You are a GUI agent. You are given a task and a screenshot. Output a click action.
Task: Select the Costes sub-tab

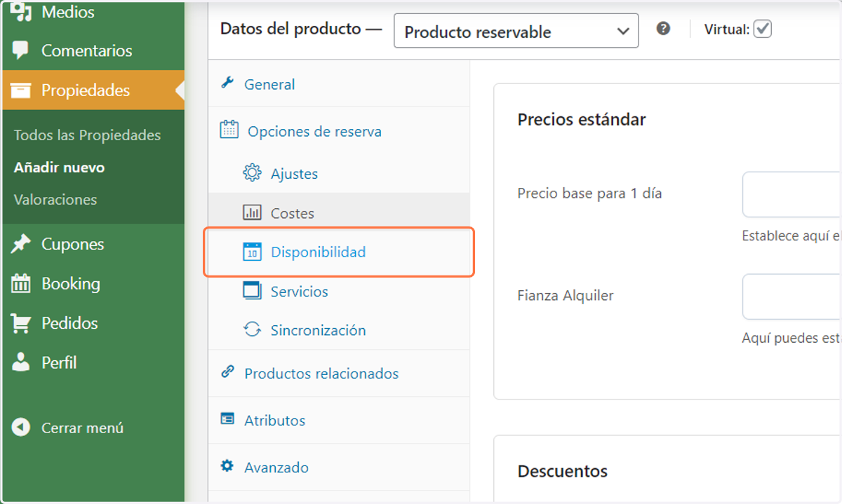click(x=339, y=213)
